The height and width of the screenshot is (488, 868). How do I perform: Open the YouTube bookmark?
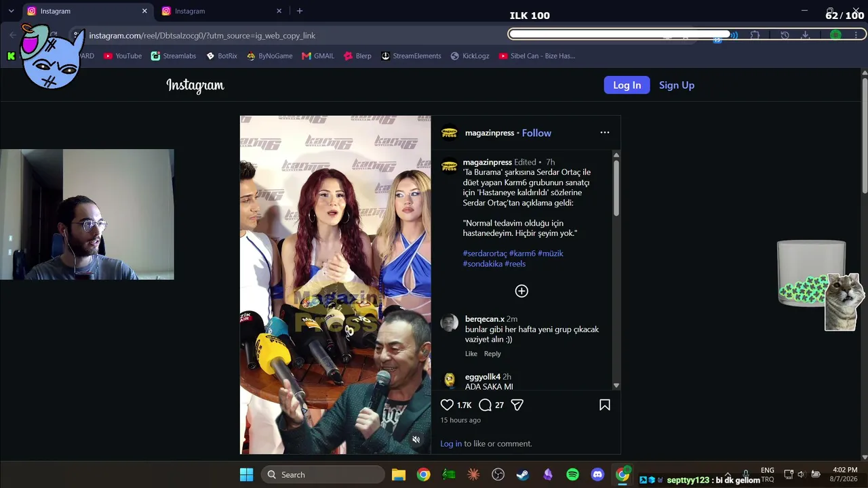pyautogui.click(x=123, y=56)
